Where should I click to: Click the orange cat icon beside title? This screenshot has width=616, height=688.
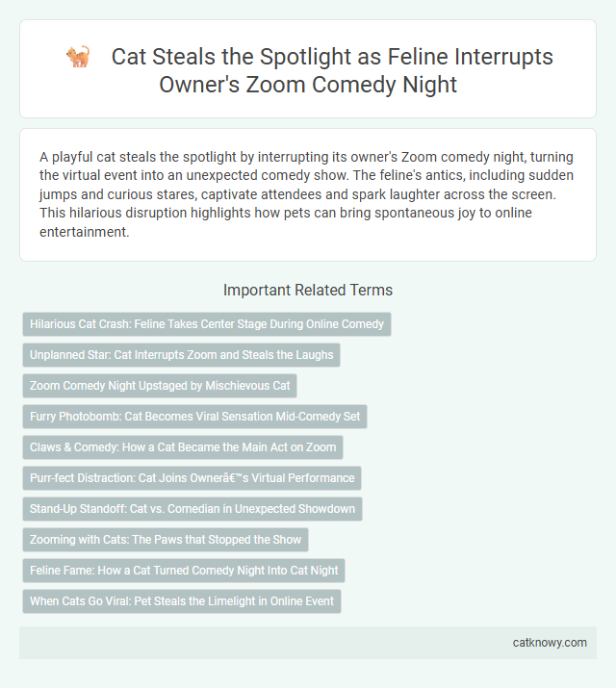click(78, 57)
